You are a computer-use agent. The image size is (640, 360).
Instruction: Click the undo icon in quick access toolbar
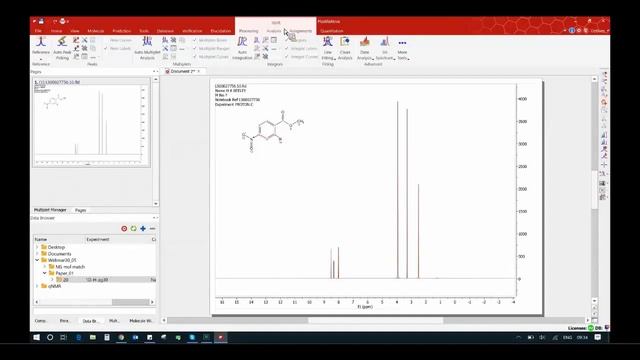click(54, 21)
